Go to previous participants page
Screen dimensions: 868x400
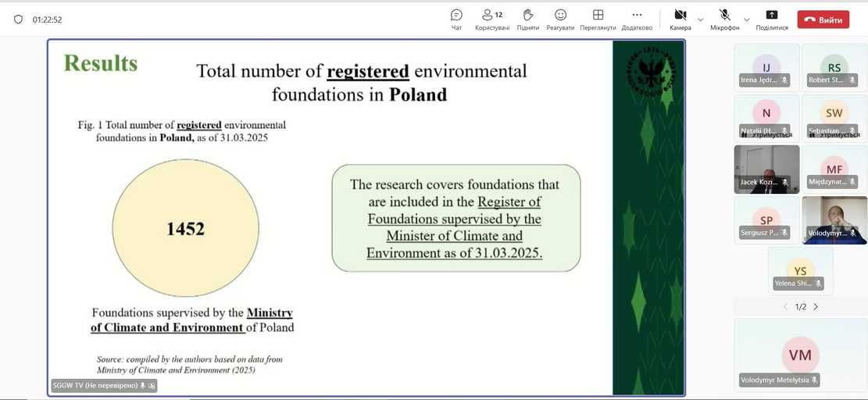(785, 307)
